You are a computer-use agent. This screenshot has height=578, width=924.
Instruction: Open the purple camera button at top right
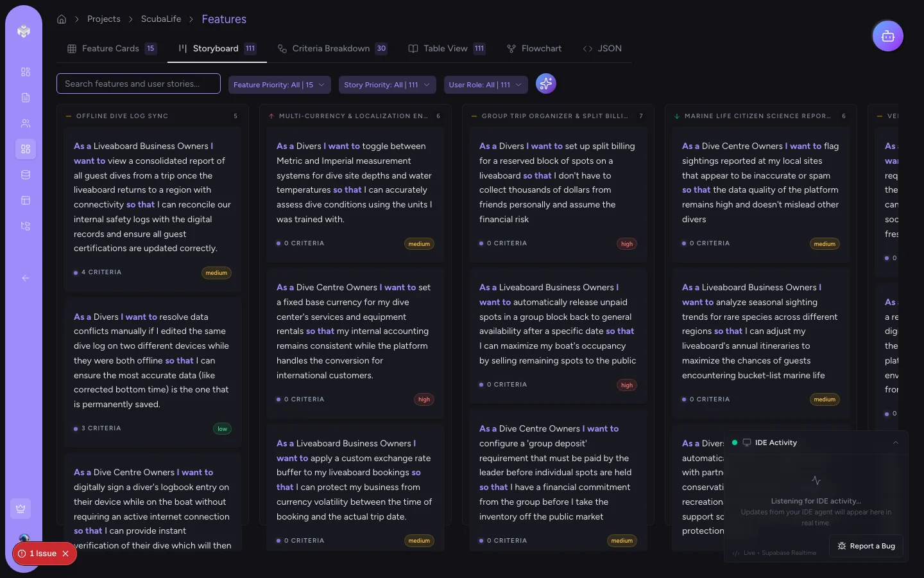(x=888, y=36)
